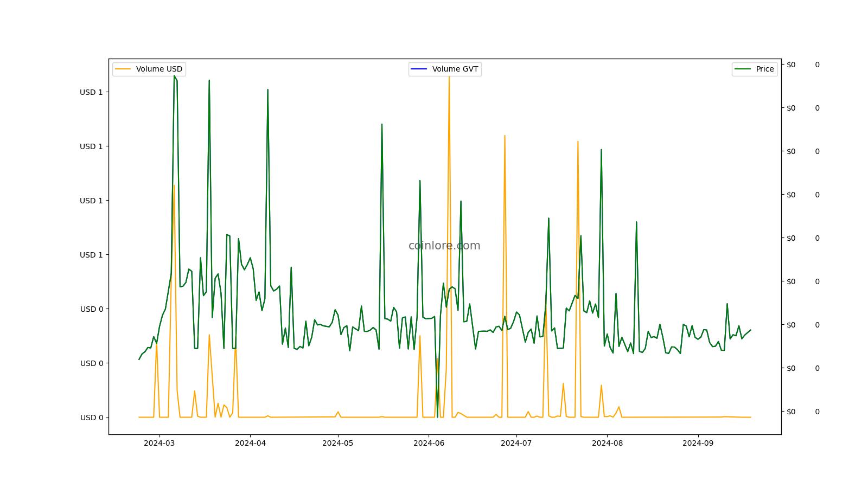
Task: Select the 2024-09 x-axis label
Action: (698, 443)
